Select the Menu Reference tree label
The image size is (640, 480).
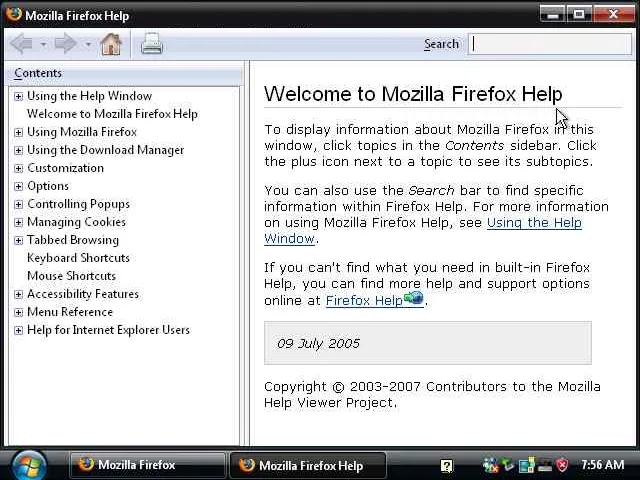(x=70, y=312)
